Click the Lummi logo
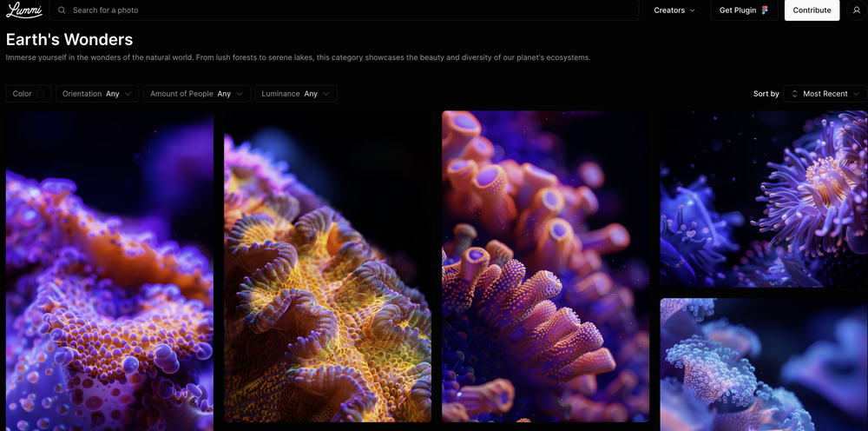The height and width of the screenshot is (431, 868). [x=23, y=10]
